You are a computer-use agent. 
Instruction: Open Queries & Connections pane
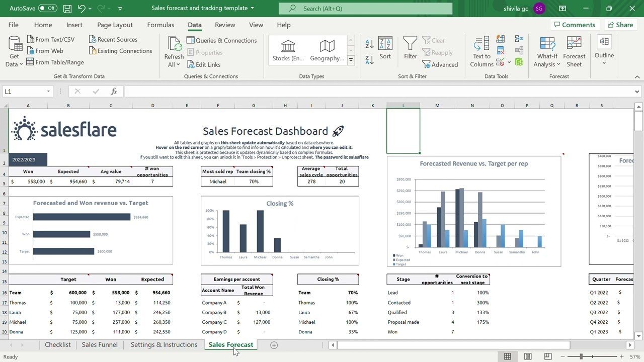[x=221, y=40]
